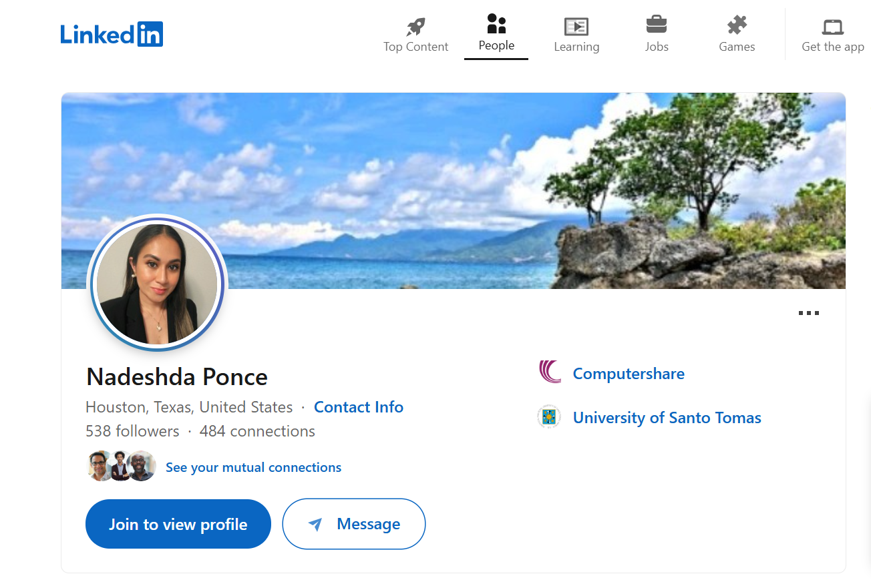Screen dimensions: 871x588
Task: Follow the Computershare company link
Action: pos(629,374)
